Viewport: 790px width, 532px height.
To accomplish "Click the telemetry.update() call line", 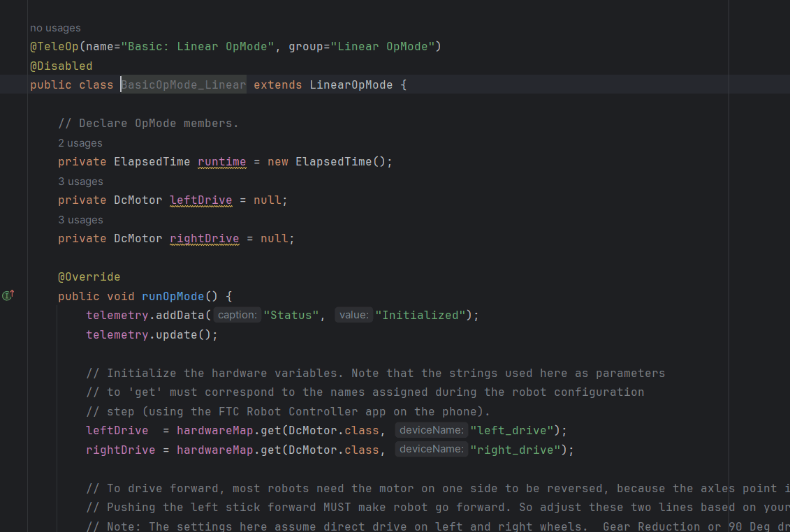I will click(152, 334).
